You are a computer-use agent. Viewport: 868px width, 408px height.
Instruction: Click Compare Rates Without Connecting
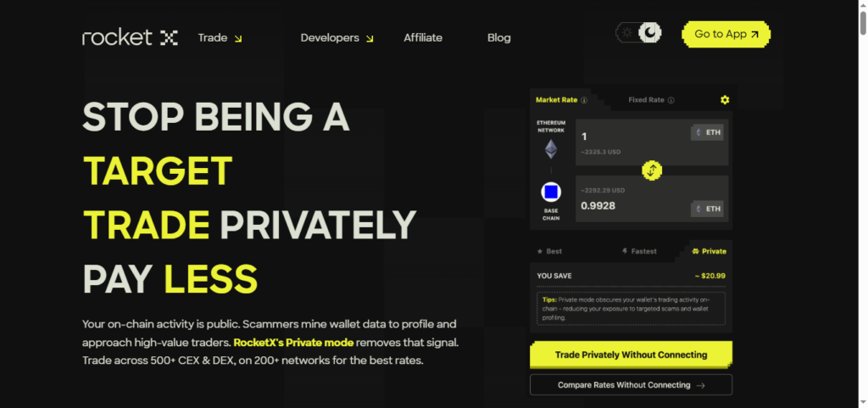(x=631, y=385)
